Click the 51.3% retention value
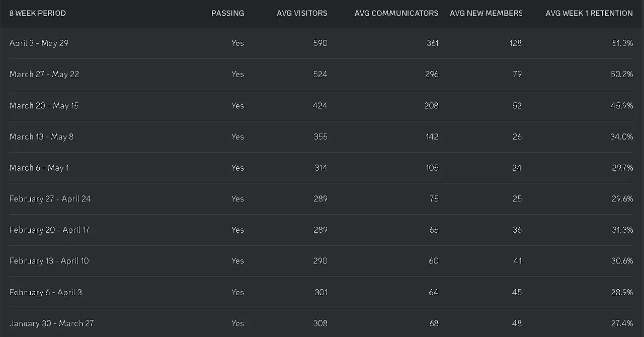The height and width of the screenshot is (337, 644). coord(622,43)
